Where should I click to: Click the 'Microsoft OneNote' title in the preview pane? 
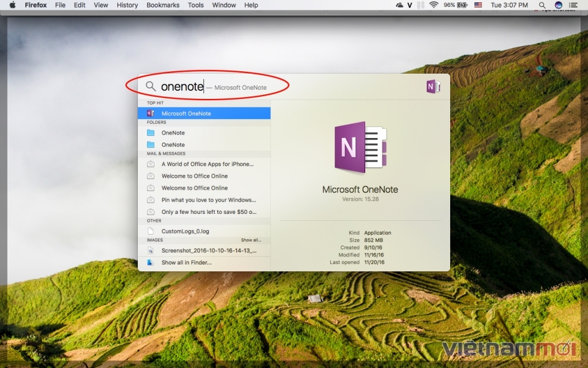[360, 190]
